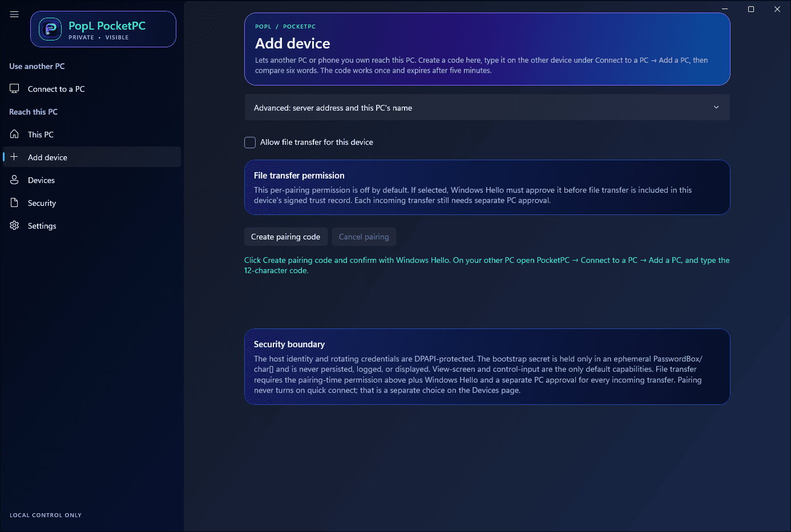Enable Allow file transfer for this device
The width and height of the screenshot is (791, 532).
250,143
